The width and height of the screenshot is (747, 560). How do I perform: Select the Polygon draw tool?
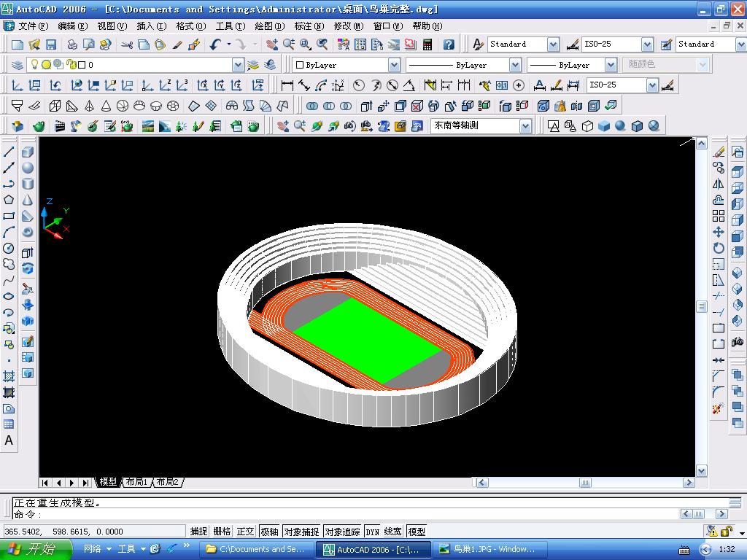click(x=9, y=200)
